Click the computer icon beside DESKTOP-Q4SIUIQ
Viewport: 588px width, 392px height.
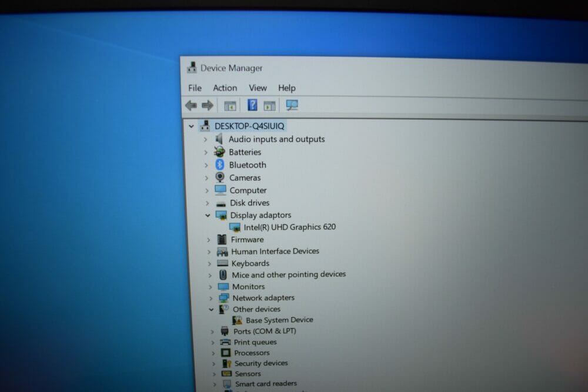205,126
